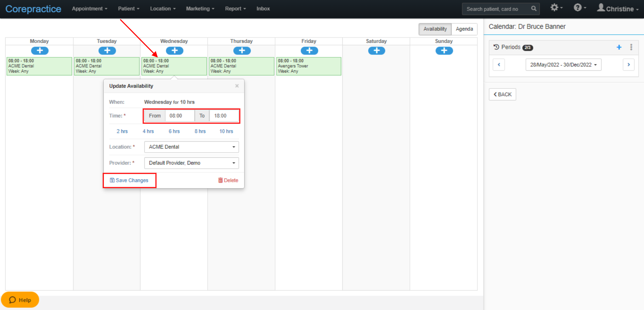Click the From time input field
Screen dimensions: 644x310
[x=180, y=116]
